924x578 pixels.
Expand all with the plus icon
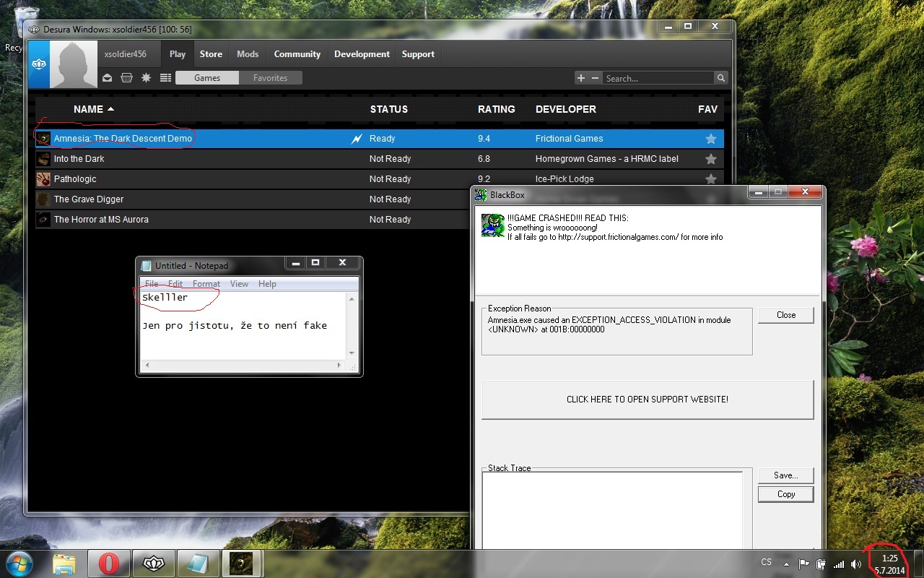click(x=580, y=78)
